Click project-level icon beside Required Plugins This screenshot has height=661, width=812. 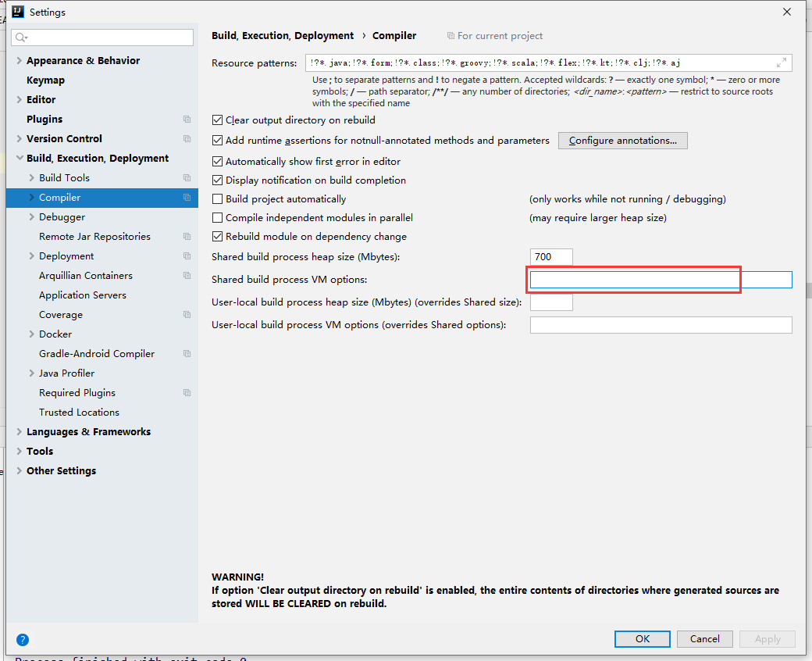[187, 393]
